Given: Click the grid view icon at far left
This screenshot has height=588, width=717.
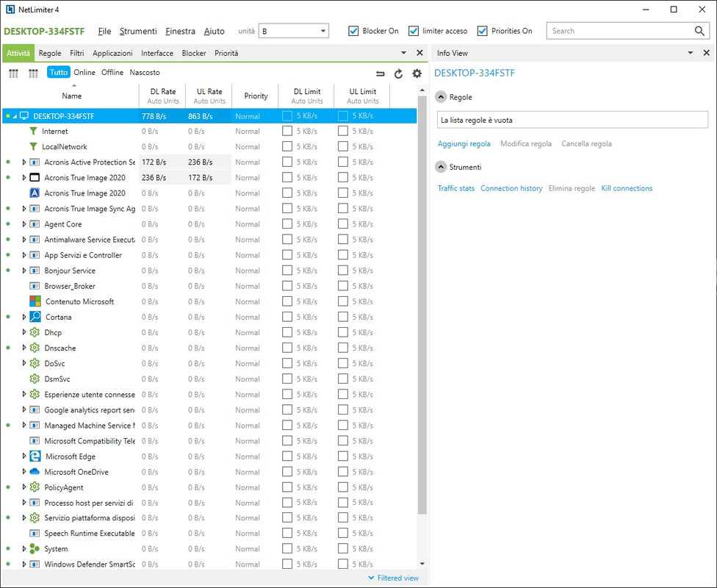Looking at the screenshot, I should click(x=14, y=73).
